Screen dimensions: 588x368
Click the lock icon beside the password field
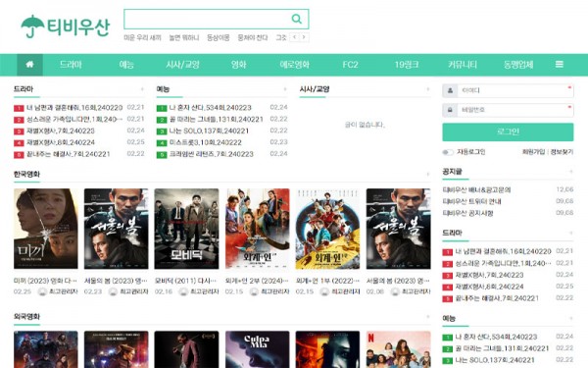[450, 110]
